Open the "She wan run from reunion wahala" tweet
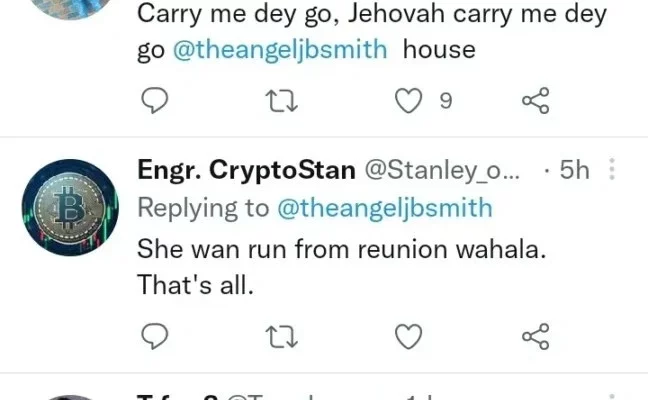This screenshot has height=400, width=648. pyautogui.click(x=340, y=250)
